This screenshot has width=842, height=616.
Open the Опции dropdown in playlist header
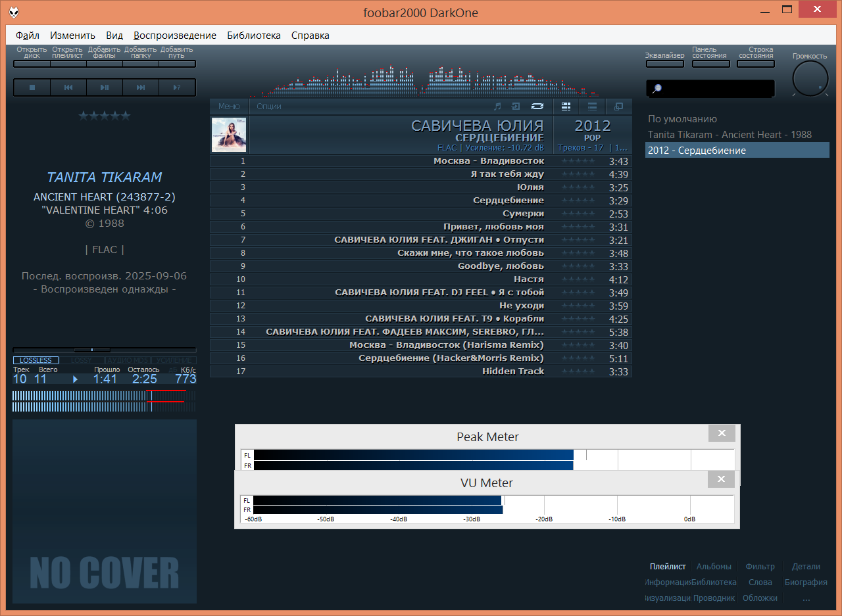[x=269, y=107]
